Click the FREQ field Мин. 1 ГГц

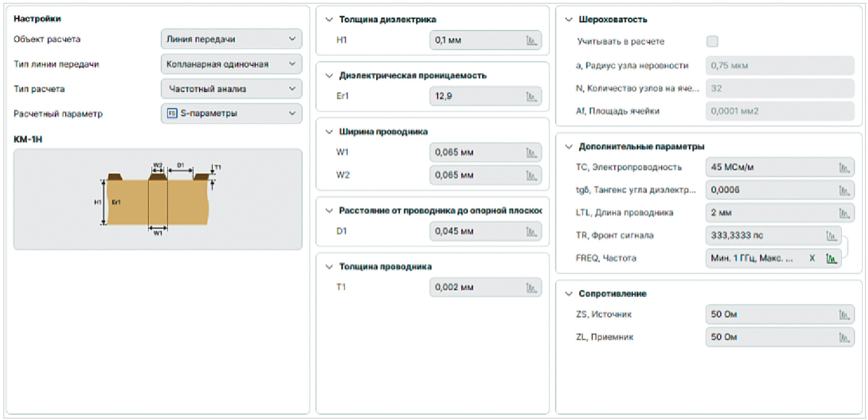point(773,258)
